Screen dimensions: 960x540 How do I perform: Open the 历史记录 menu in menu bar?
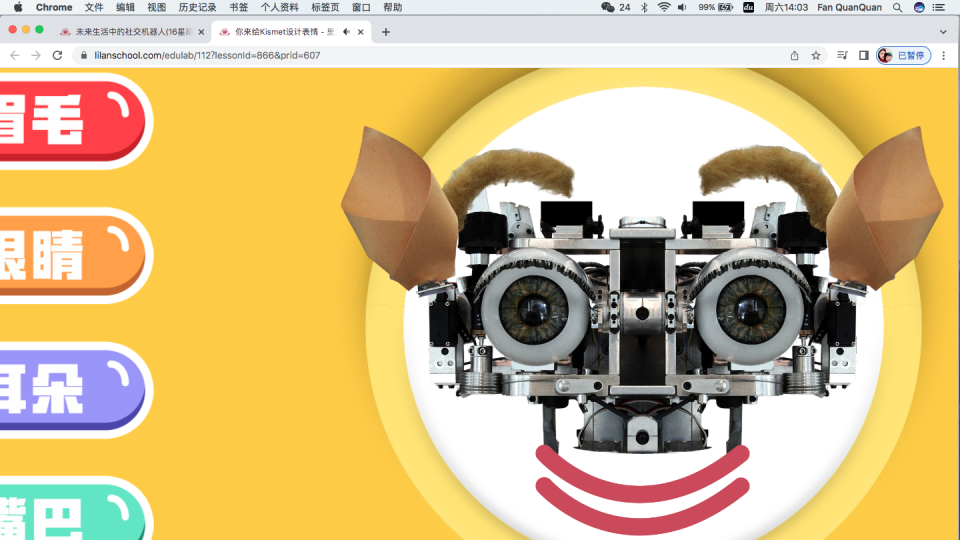pyautogui.click(x=197, y=7)
